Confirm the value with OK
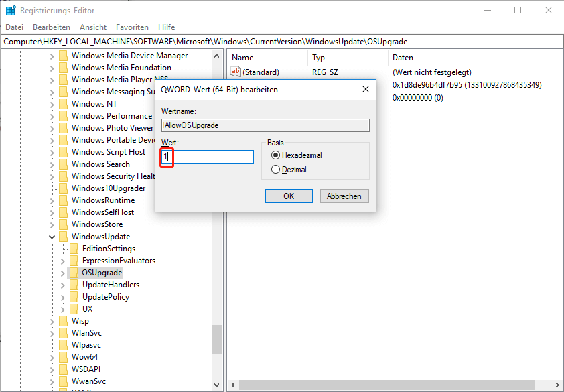The width and height of the screenshot is (564, 392). coord(289,196)
